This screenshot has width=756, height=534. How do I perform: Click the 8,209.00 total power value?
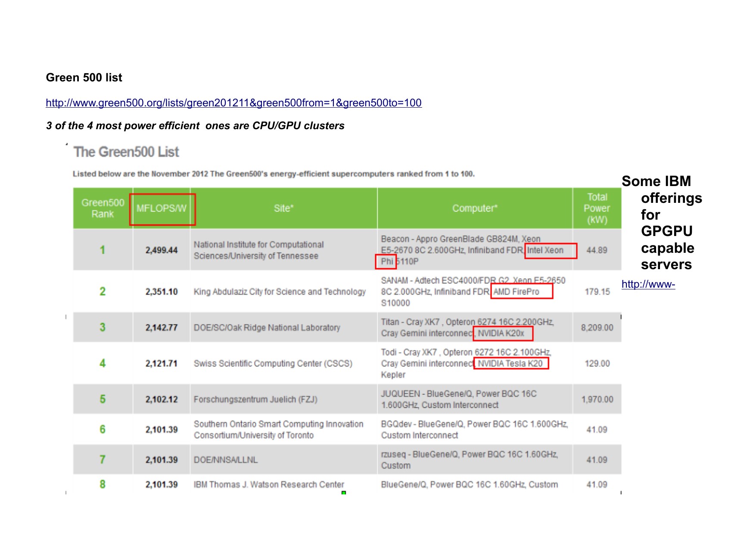coord(597,328)
